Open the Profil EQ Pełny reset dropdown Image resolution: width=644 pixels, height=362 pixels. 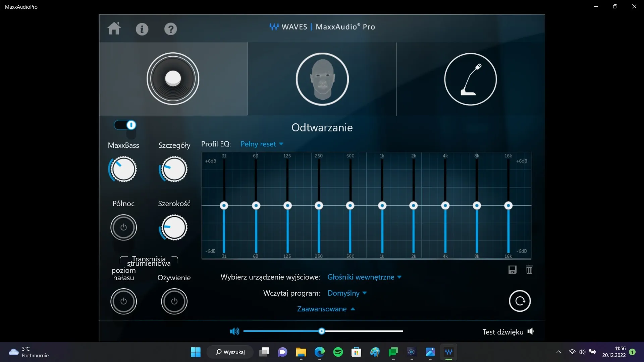tap(262, 144)
